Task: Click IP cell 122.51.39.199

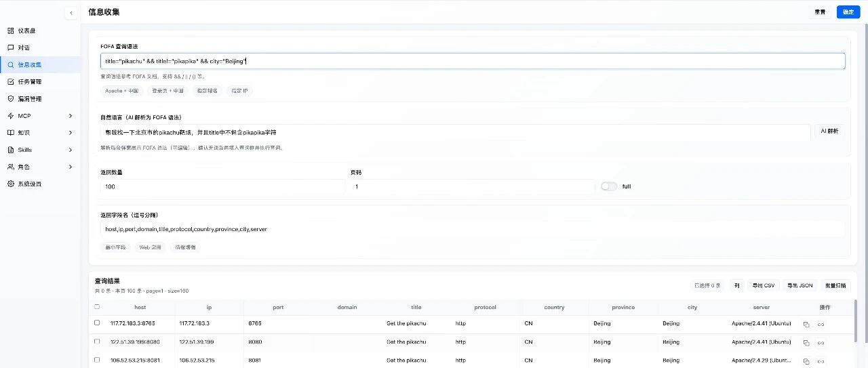Action: click(197, 342)
